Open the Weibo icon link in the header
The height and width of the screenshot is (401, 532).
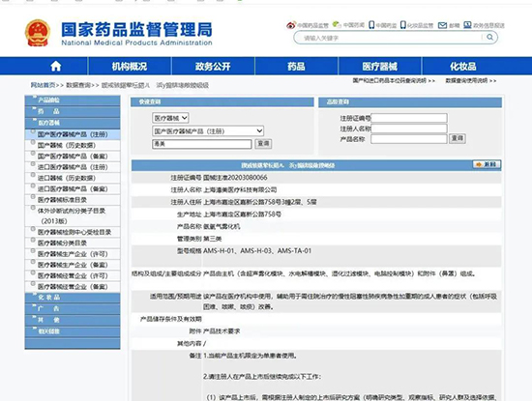click(291, 25)
